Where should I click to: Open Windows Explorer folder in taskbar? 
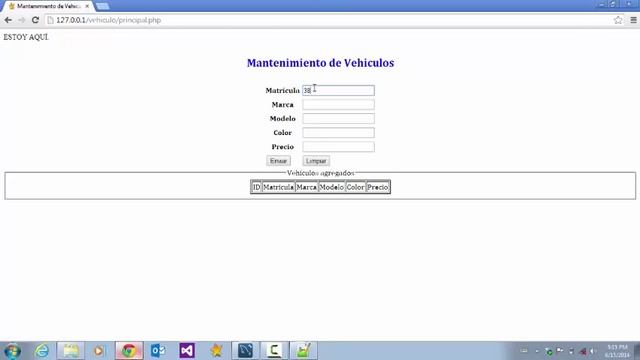click(x=71, y=351)
